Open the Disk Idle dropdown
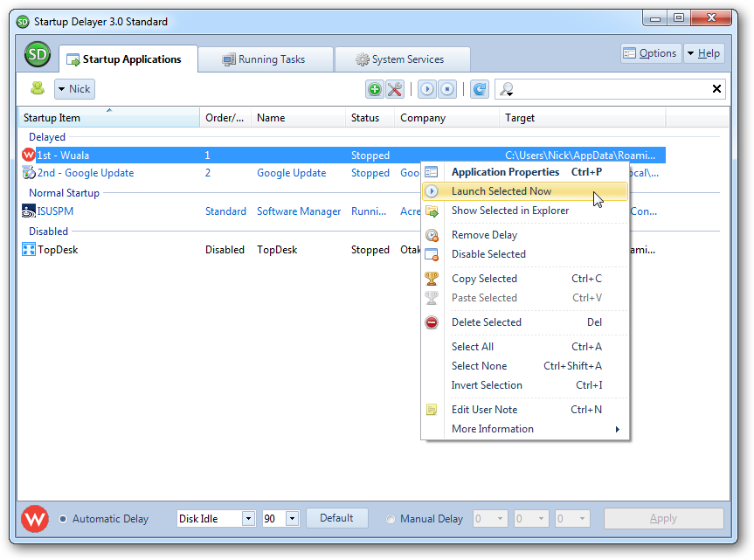The width and height of the screenshot is (754, 560). click(249, 519)
